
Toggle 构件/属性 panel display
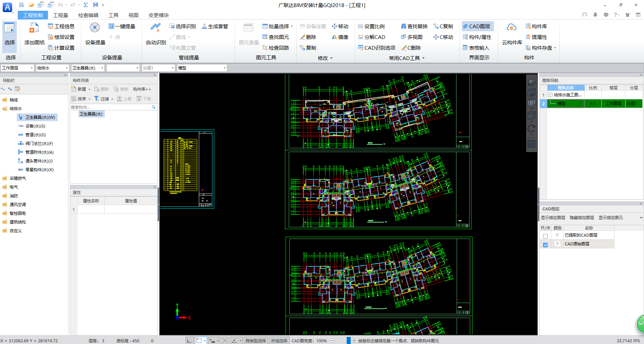click(x=477, y=37)
